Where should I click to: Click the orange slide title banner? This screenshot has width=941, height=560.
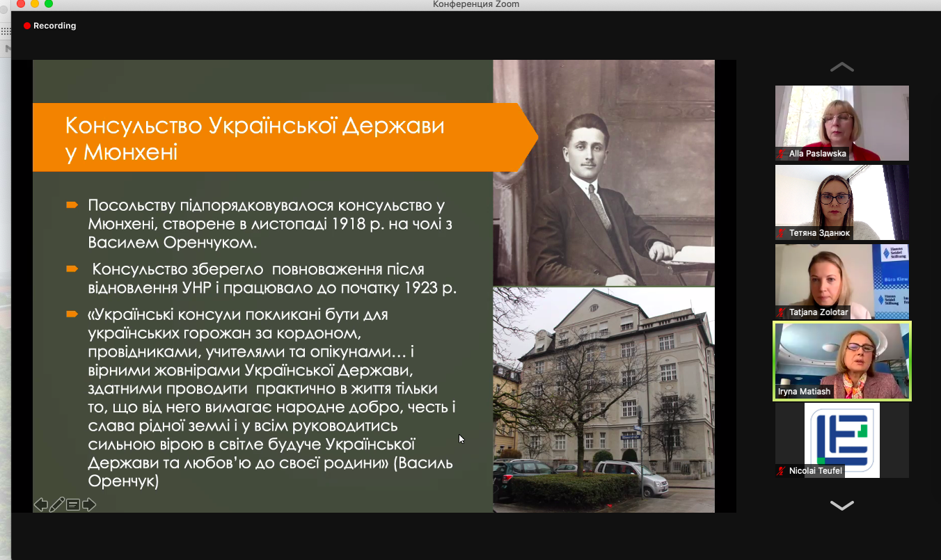tap(278, 138)
